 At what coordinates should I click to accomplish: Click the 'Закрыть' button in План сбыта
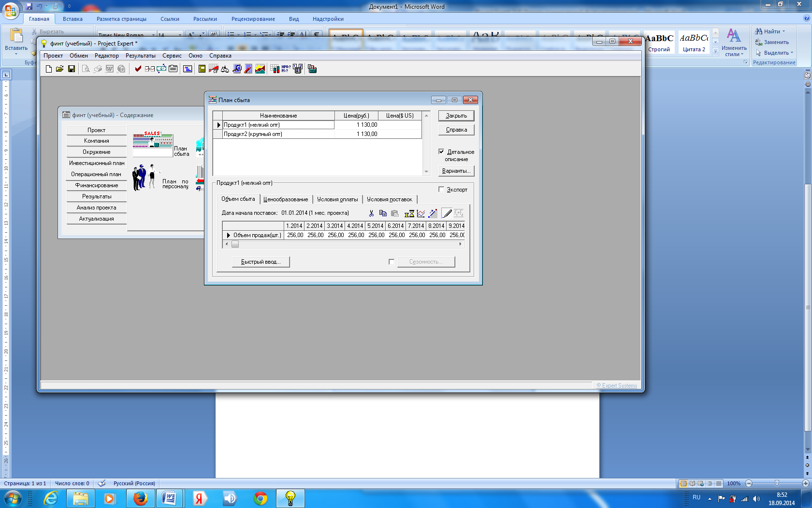(456, 116)
